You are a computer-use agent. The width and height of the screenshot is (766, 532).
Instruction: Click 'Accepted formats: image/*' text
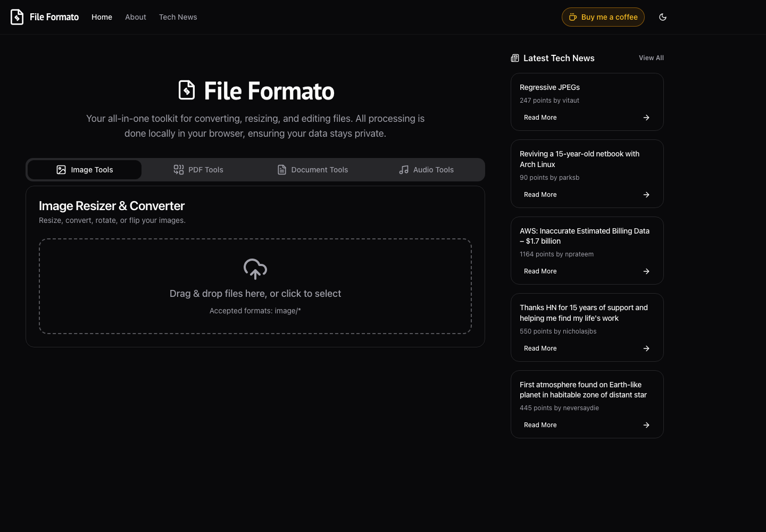coord(255,311)
